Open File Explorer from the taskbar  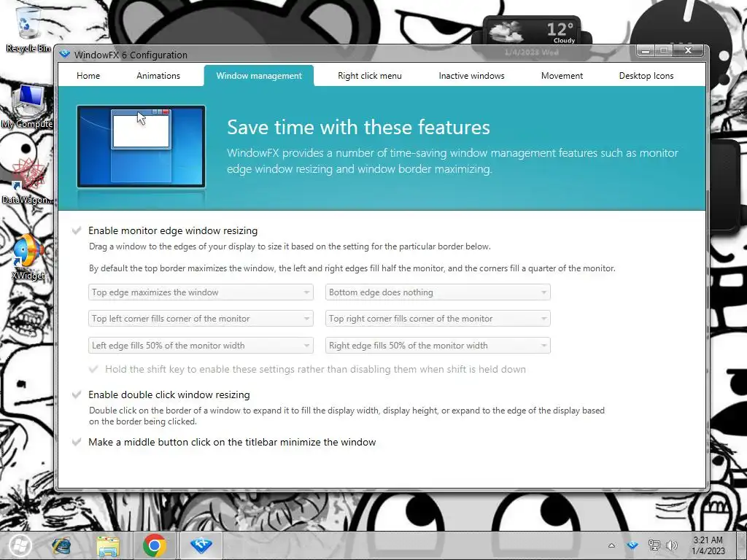(x=108, y=545)
